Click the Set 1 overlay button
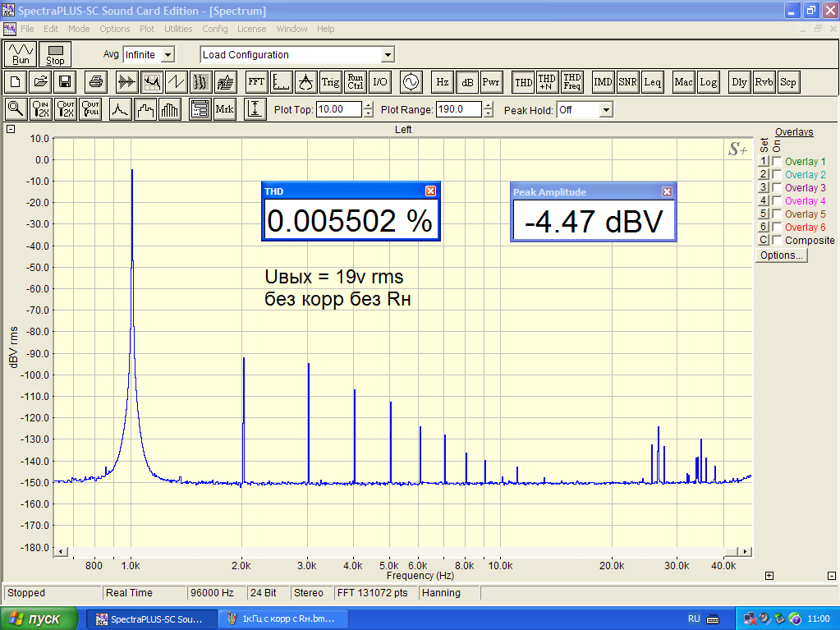This screenshot has height=630, width=840. (764, 161)
